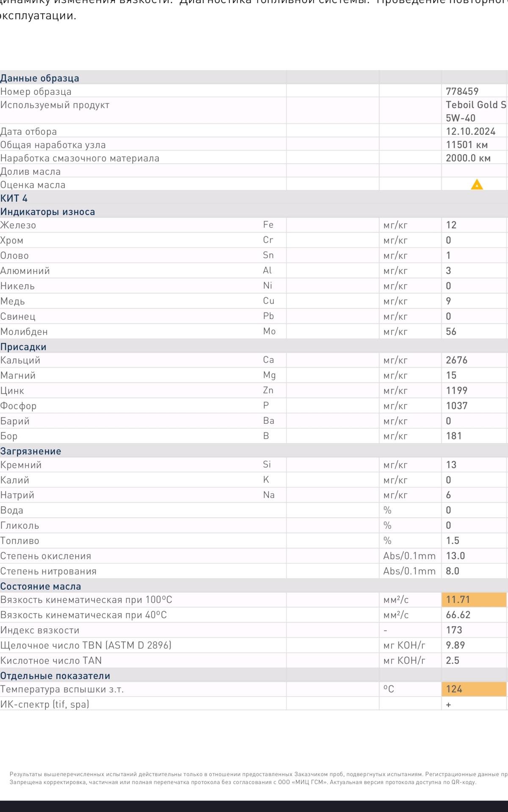Click the ИК-спектр (tif, spa) label

tap(44, 705)
